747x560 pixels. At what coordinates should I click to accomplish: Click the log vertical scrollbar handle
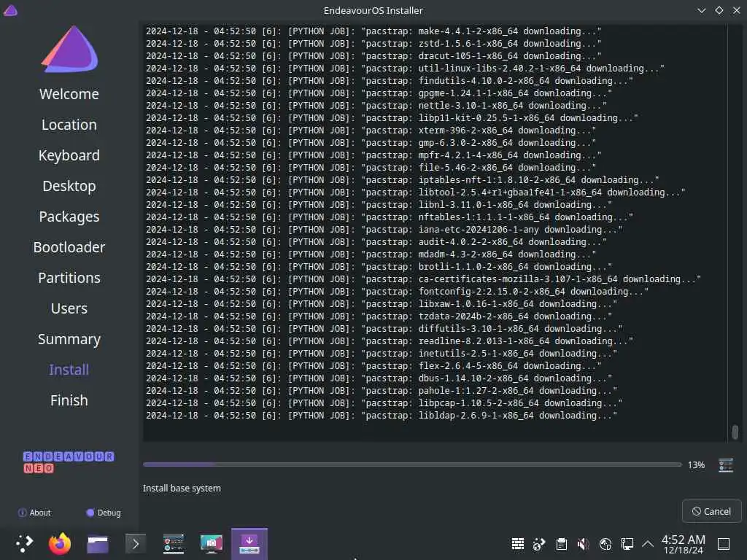coord(735,432)
